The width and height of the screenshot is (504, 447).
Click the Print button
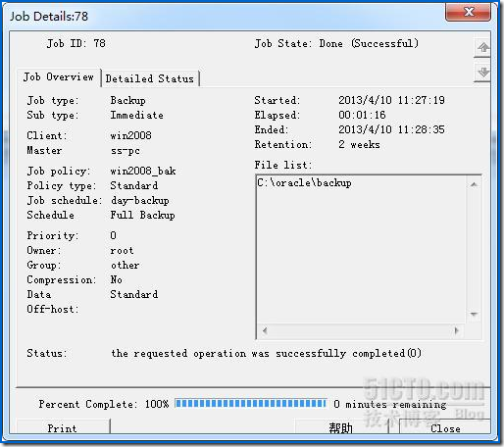pyautogui.click(x=63, y=427)
